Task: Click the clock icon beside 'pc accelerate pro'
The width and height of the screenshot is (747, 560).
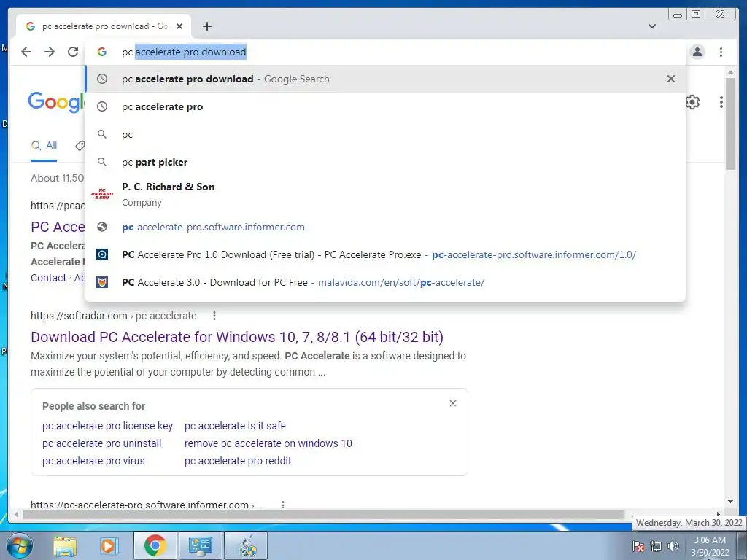Action: 102,106
